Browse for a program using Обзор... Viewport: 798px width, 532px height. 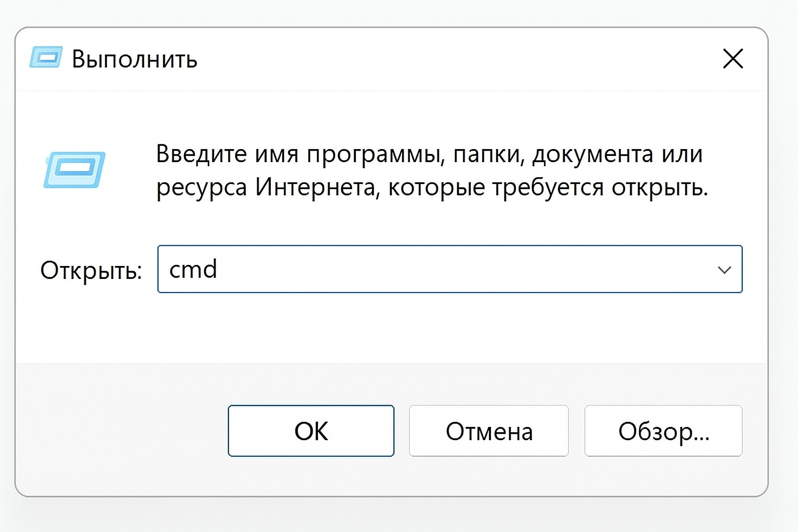click(663, 431)
